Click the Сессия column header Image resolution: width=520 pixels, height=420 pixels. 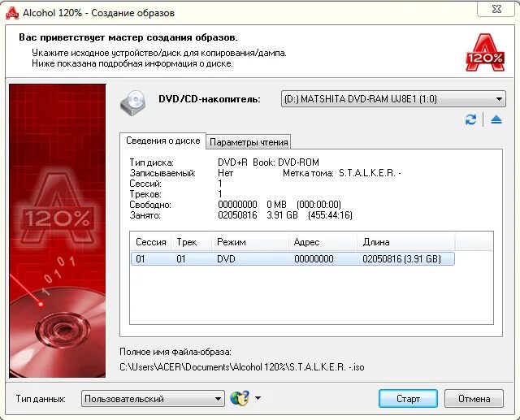[151, 242]
